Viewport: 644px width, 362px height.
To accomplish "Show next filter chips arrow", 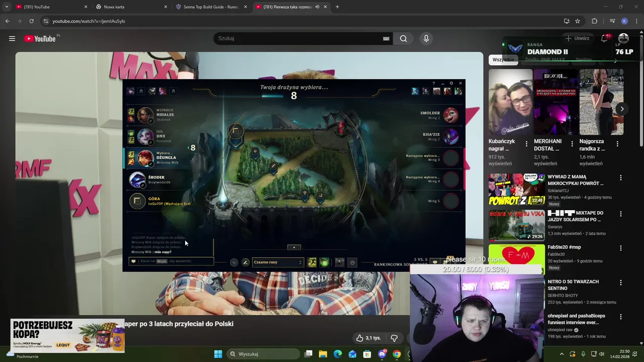I will coord(615,60).
